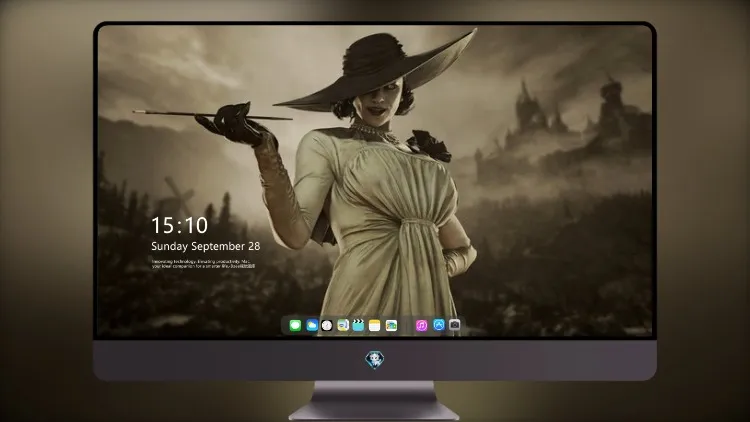Click the 15:10 clock widget
Screen dimensions: 750x422
[180, 225]
